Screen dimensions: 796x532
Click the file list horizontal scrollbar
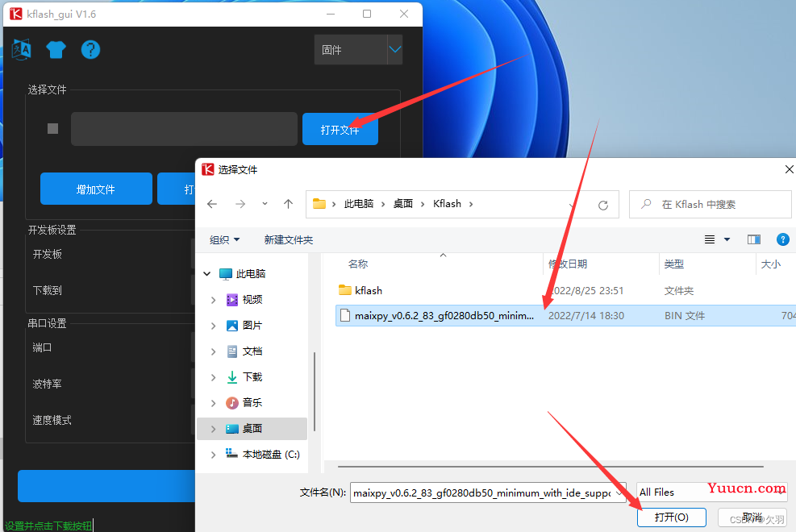pos(551,466)
